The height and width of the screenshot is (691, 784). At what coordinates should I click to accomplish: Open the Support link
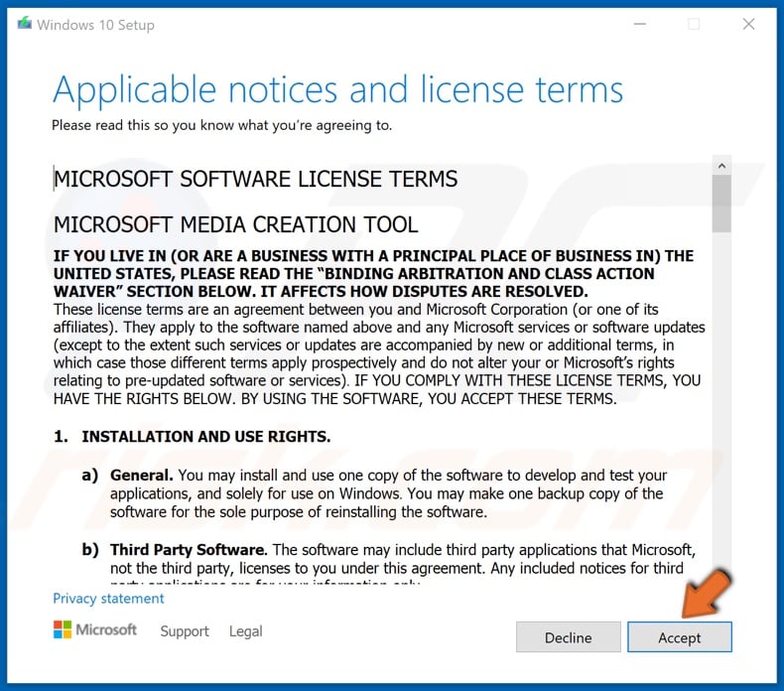coord(185,631)
